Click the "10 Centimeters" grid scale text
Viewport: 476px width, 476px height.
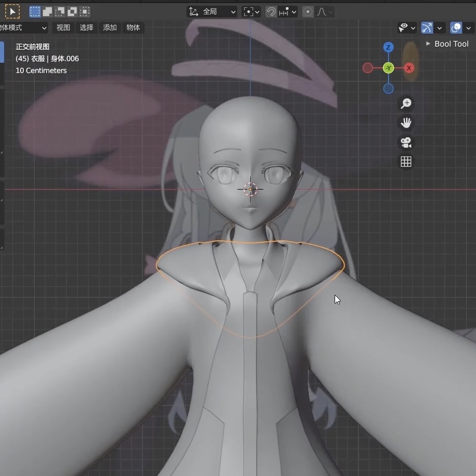click(x=41, y=70)
